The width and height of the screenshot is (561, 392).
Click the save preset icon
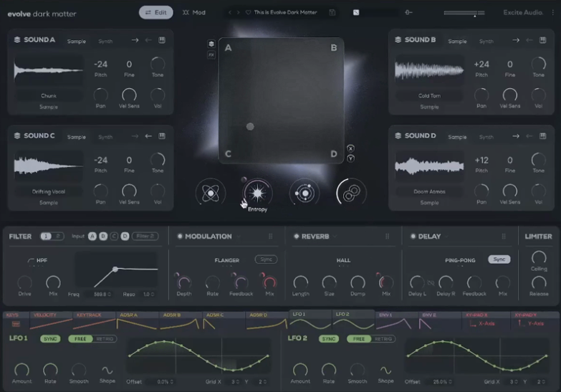tap(332, 12)
